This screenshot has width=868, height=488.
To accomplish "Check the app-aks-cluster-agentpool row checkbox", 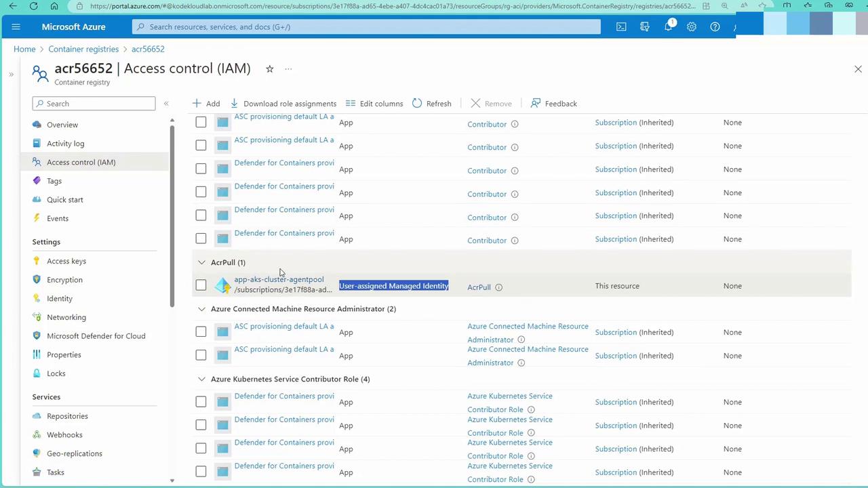I will [201, 285].
